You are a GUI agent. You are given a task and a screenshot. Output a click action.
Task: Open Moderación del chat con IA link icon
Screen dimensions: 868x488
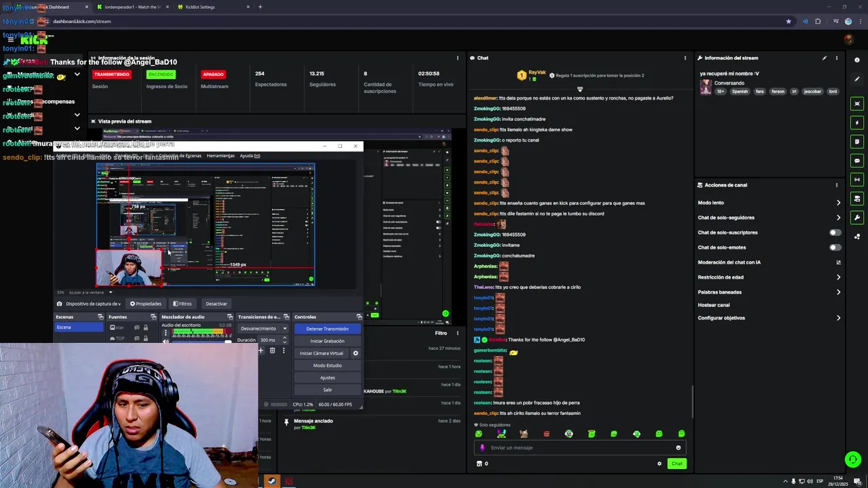[x=838, y=262]
